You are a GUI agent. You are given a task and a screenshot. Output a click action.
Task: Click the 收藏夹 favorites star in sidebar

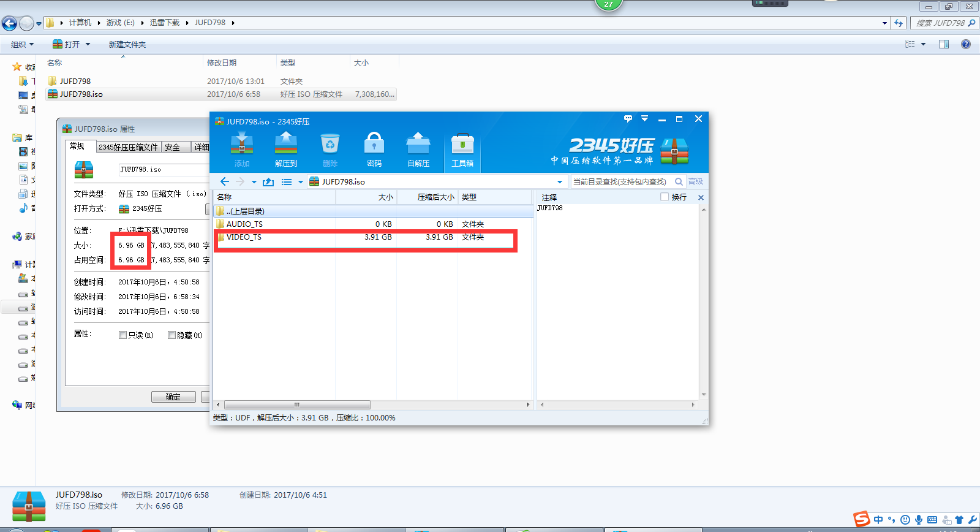[x=17, y=67]
